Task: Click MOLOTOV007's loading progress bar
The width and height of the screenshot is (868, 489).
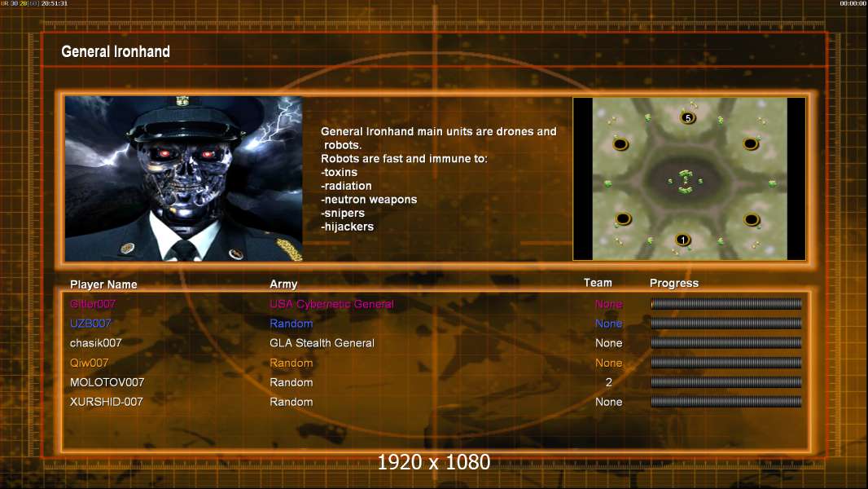Action: [726, 382]
